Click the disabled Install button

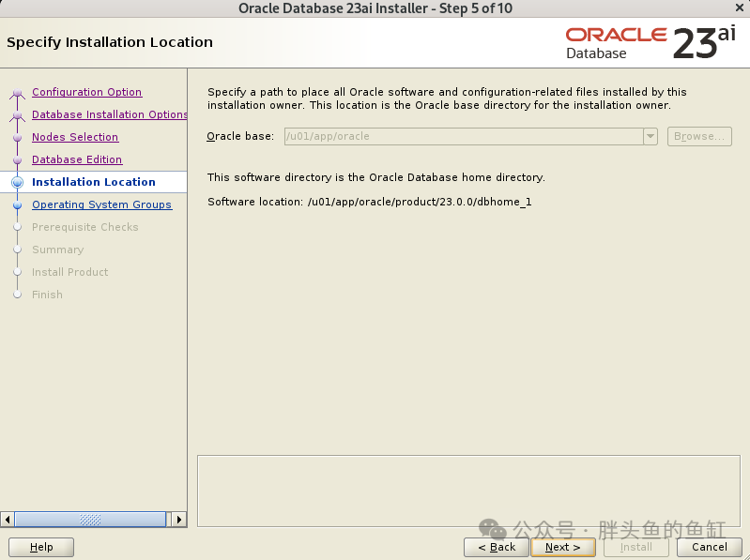(636, 547)
